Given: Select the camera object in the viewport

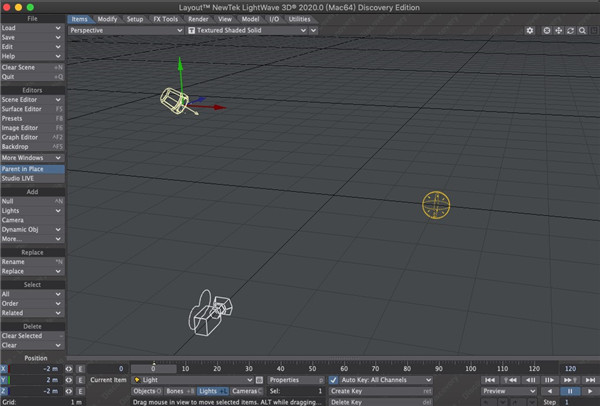Looking at the screenshot, I should point(210,313).
